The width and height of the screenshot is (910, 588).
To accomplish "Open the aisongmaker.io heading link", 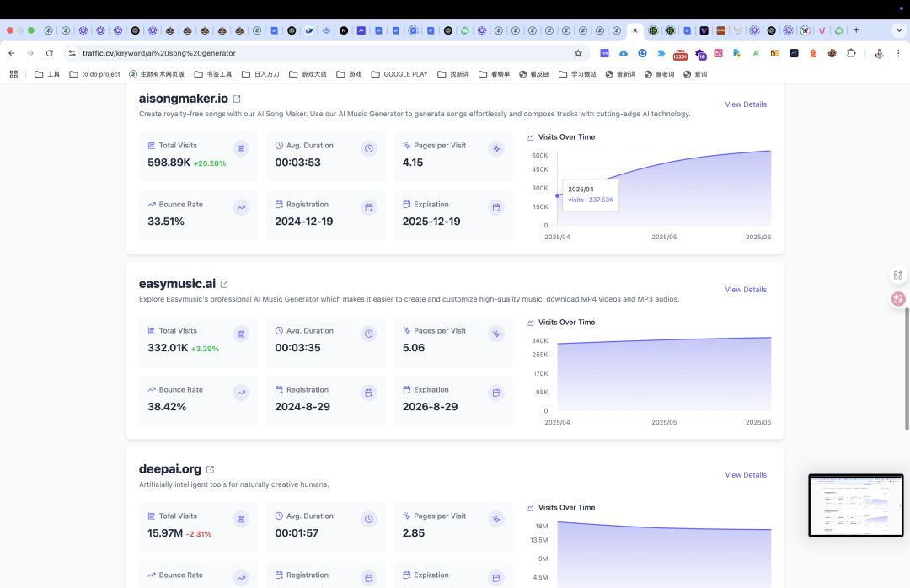I will click(184, 99).
